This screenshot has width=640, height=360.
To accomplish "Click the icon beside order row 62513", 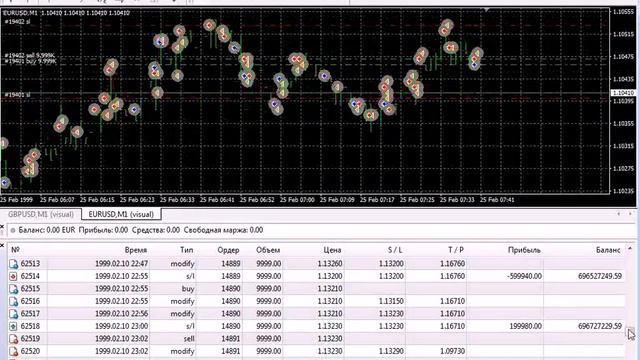I will [13, 264].
